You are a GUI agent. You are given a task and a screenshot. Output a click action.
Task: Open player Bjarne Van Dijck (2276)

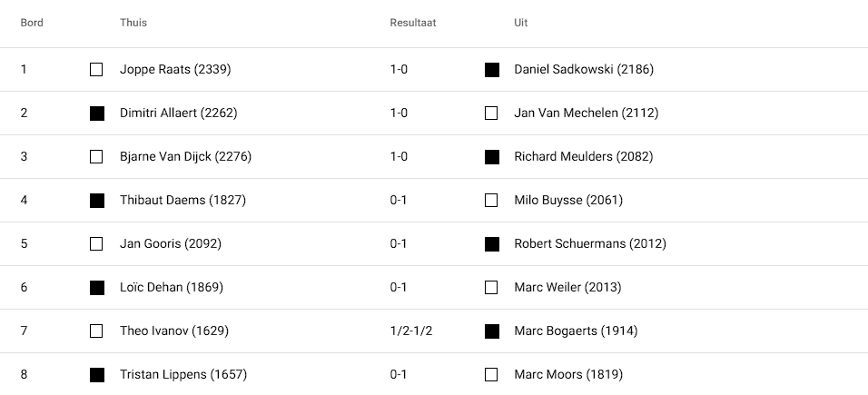pyautogui.click(x=185, y=157)
